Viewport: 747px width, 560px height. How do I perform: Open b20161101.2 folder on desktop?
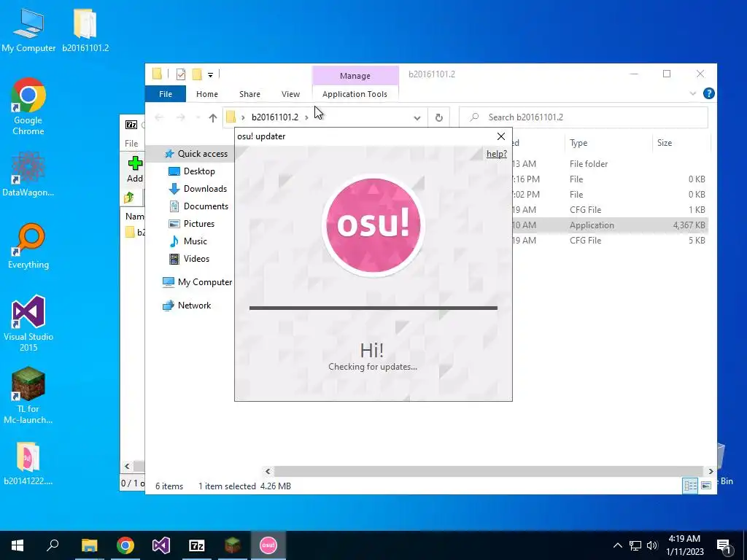click(85, 30)
